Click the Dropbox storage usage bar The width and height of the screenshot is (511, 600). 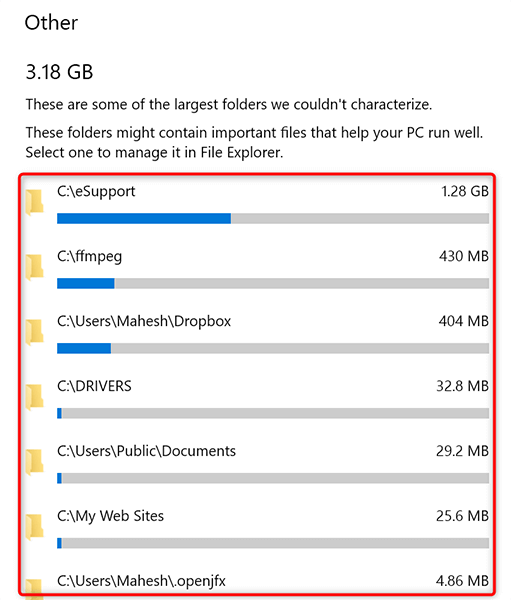coord(273,349)
